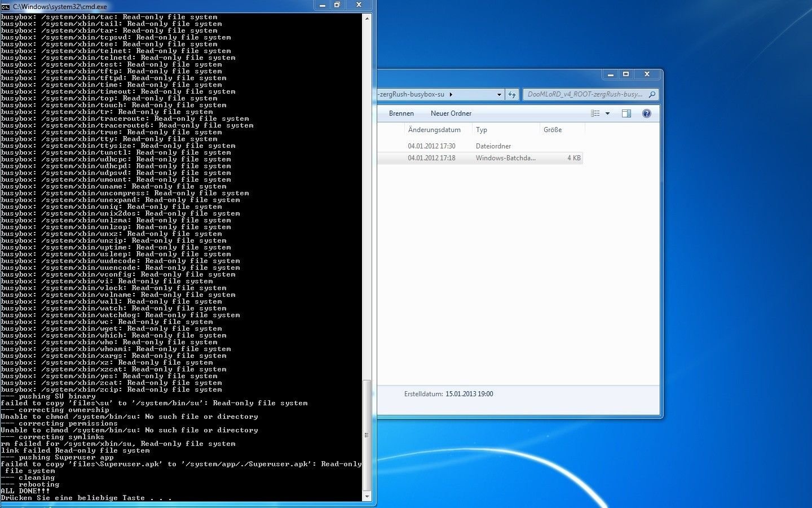Click the busybox /system/xbin/zcip line

[111, 389]
